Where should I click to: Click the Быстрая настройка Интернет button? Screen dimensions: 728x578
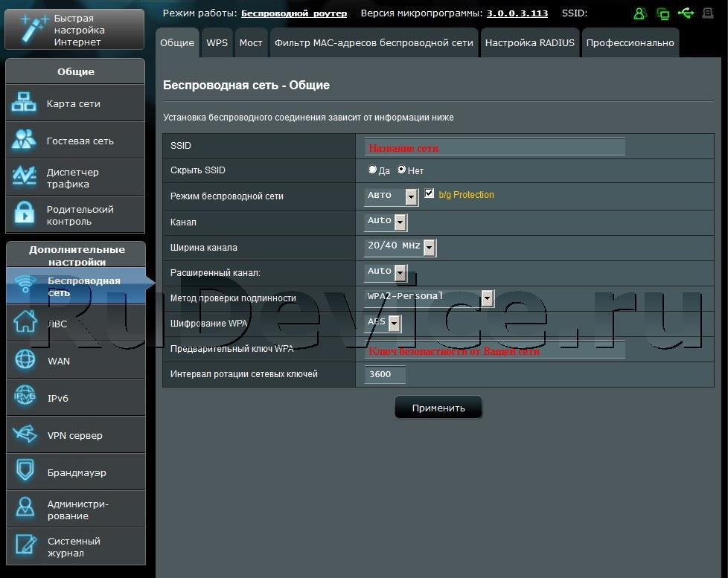click(74, 29)
